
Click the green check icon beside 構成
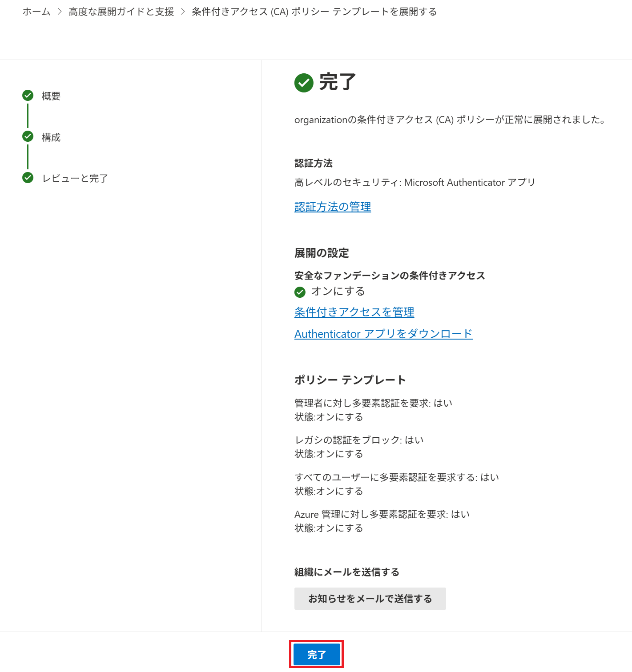coord(28,136)
